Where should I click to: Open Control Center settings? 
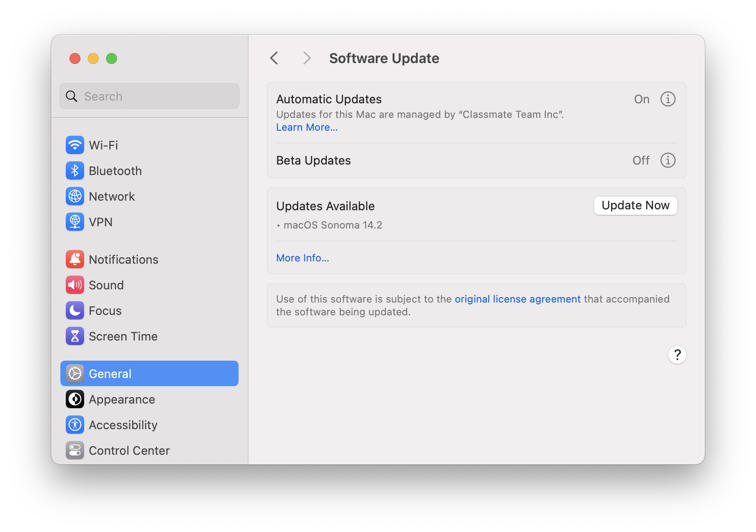[129, 450]
